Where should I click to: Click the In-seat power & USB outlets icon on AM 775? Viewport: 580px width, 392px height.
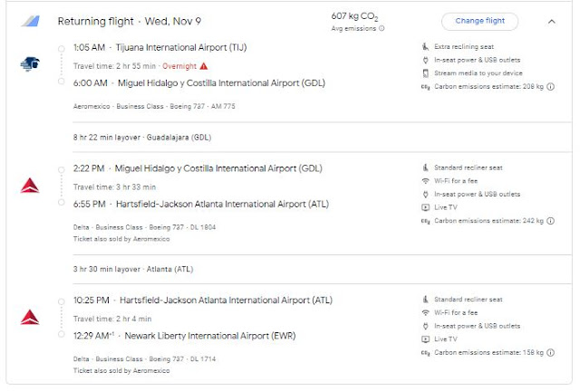(x=426, y=60)
